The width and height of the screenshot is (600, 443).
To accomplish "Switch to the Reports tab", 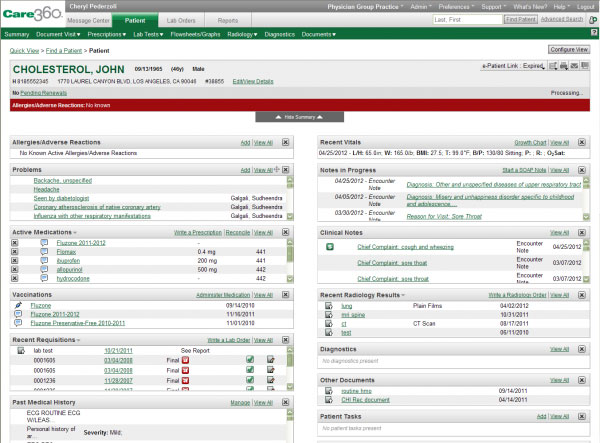I will (x=228, y=21).
